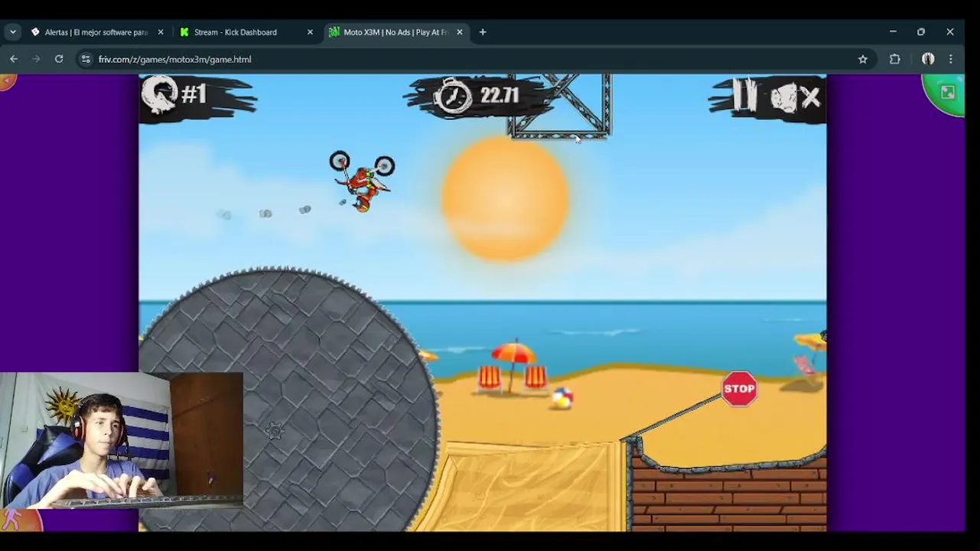Click the level number #1 label
980x551 pixels.
pyautogui.click(x=194, y=94)
